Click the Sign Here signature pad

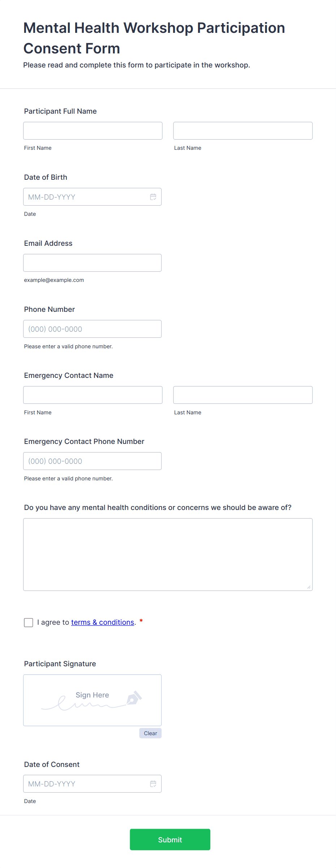[x=92, y=700]
